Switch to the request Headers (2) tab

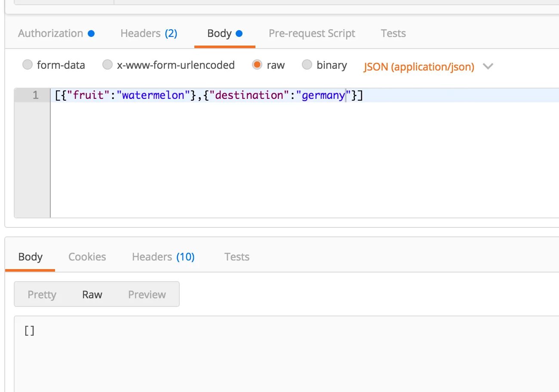pos(148,34)
